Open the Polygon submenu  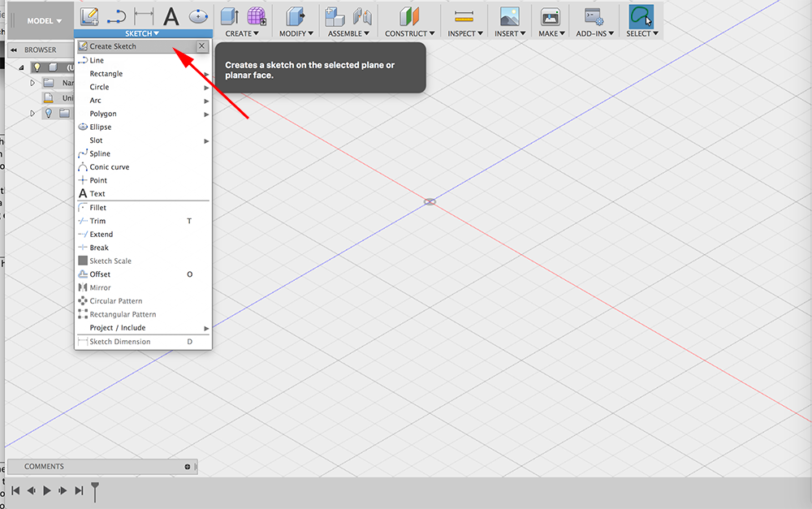[x=144, y=114]
